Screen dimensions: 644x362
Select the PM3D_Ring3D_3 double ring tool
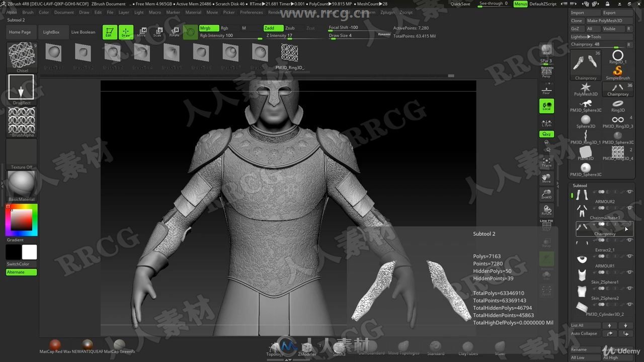[618, 121]
